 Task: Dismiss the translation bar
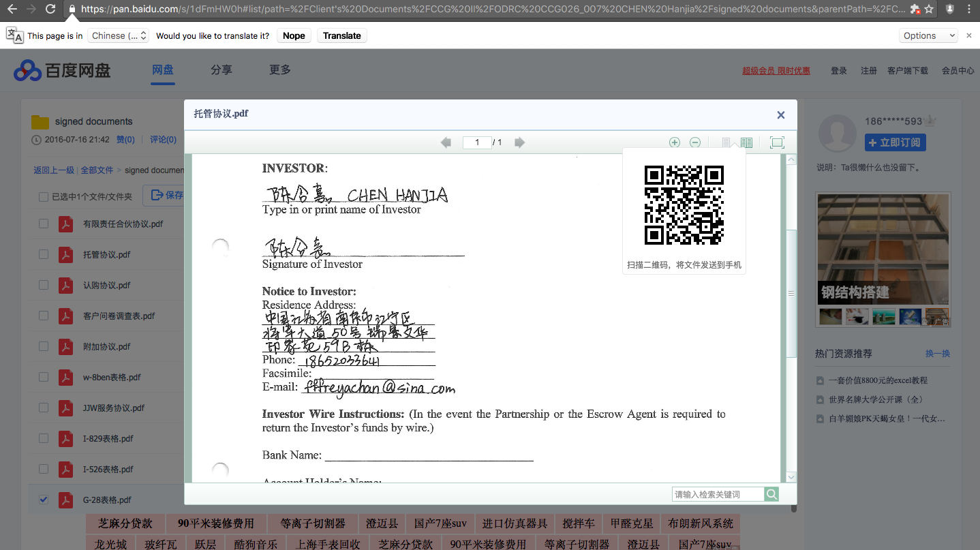[969, 35]
